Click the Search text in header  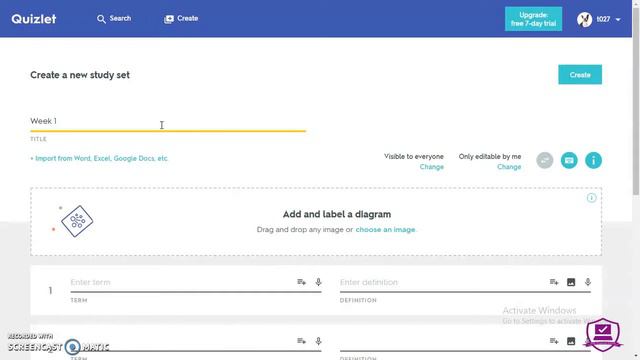(x=120, y=18)
